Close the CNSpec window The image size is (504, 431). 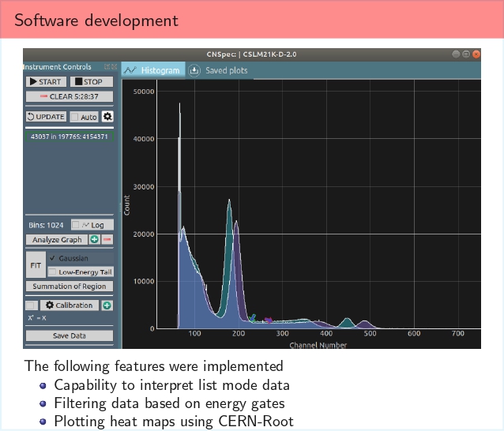(x=476, y=54)
